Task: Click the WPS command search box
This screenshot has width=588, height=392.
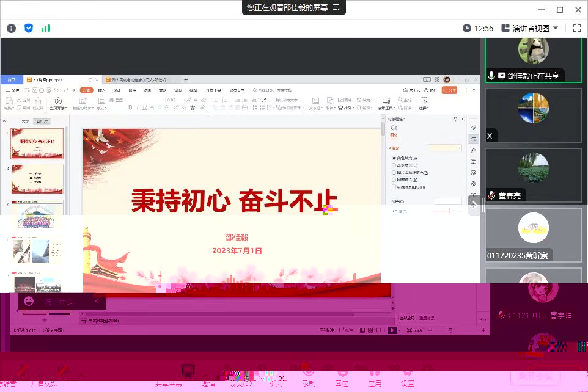Action: pyautogui.click(x=274, y=90)
